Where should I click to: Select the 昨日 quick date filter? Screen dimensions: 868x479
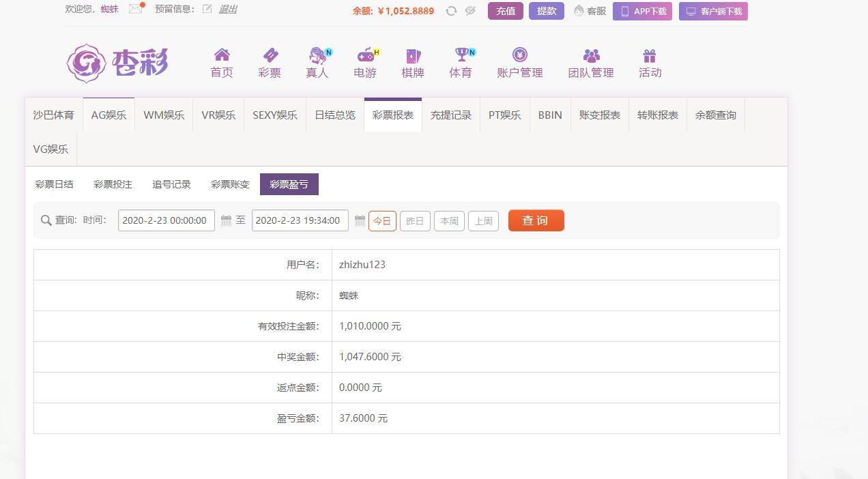(415, 221)
